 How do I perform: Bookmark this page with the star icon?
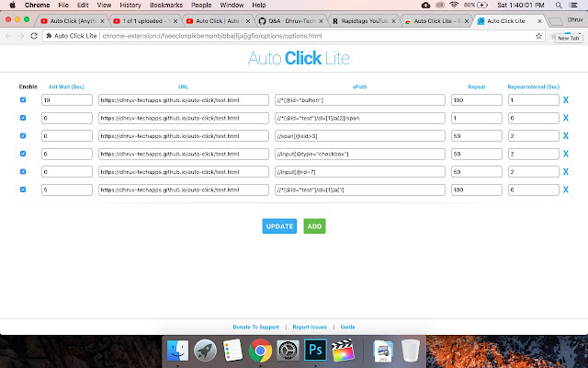(538, 36)
